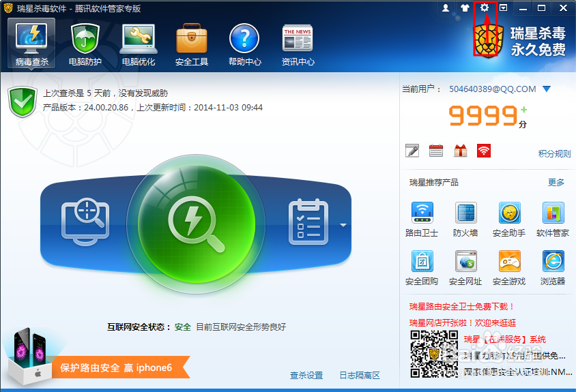Expand arrow beside custom scan icon

pos(343,225)
